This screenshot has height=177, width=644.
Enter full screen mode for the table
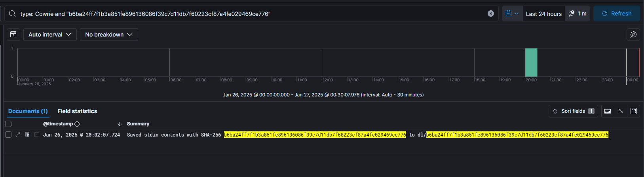[x=633, y=111]
